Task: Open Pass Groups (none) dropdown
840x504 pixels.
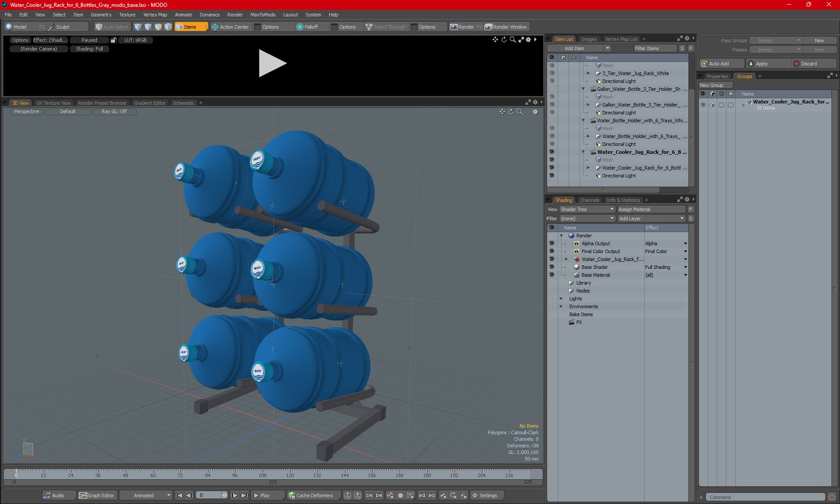Action: point(776,40)
